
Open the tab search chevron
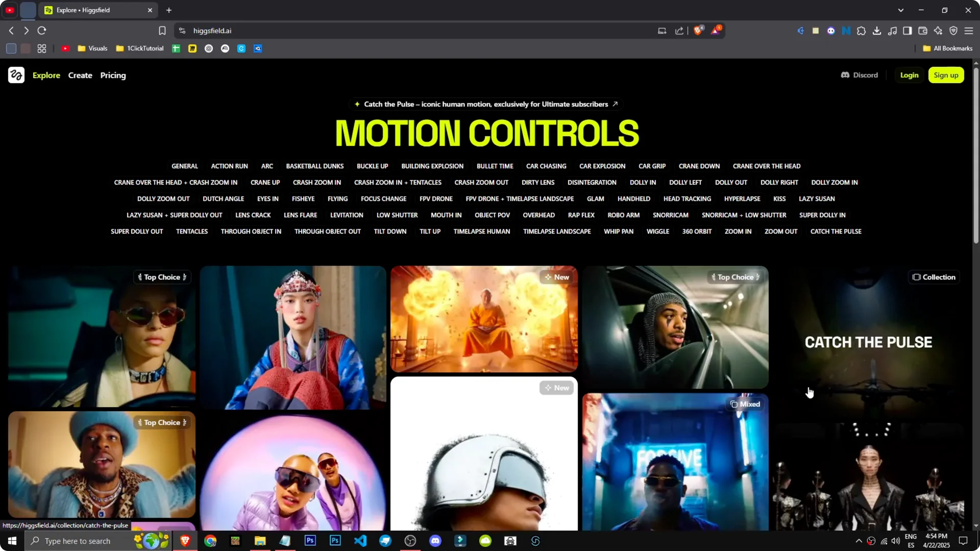point(901,10)
